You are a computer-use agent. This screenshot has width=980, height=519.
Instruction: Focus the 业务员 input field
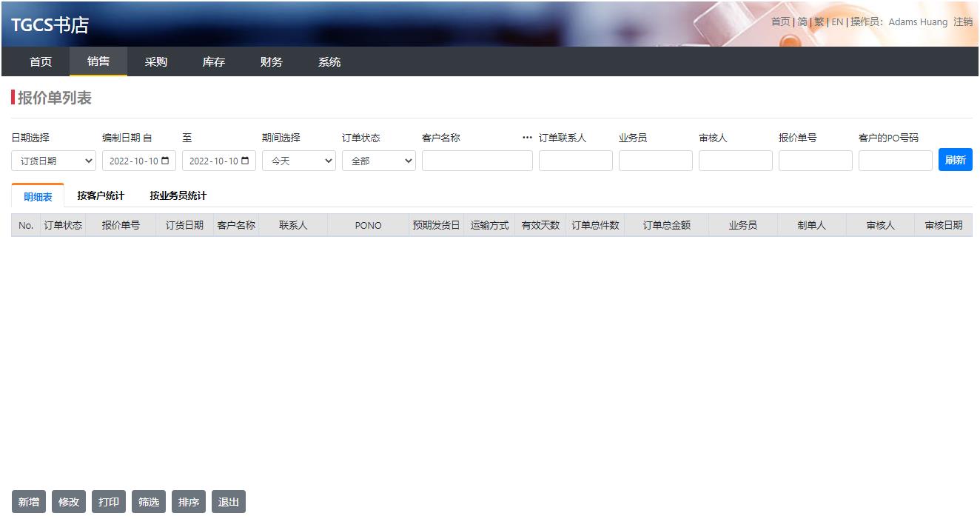point(656,161)
